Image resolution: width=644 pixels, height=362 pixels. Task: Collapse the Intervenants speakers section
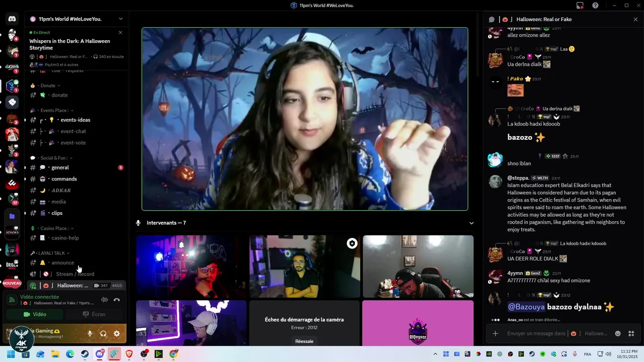click(x=471, y=223)
